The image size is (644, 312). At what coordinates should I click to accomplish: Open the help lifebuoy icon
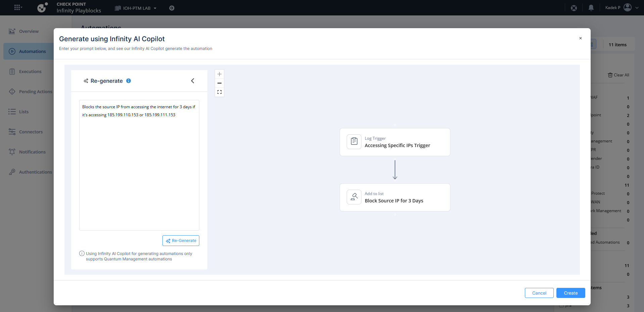[x=574, y=8]
